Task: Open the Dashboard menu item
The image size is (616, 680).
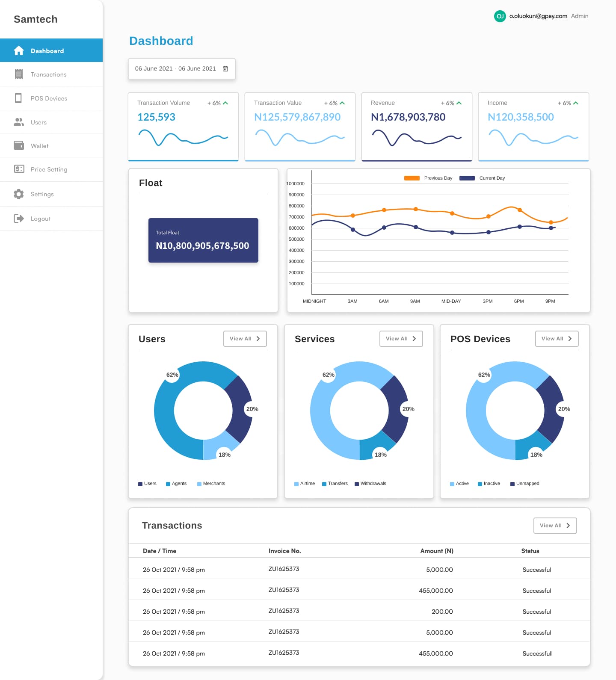Action: click(51, 50)
